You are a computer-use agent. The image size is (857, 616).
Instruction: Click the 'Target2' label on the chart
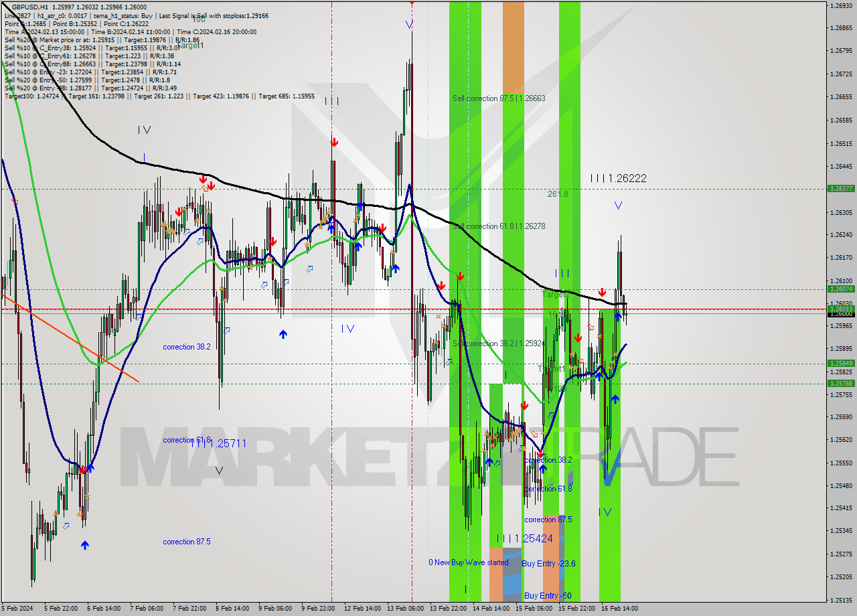coord(555,295)
